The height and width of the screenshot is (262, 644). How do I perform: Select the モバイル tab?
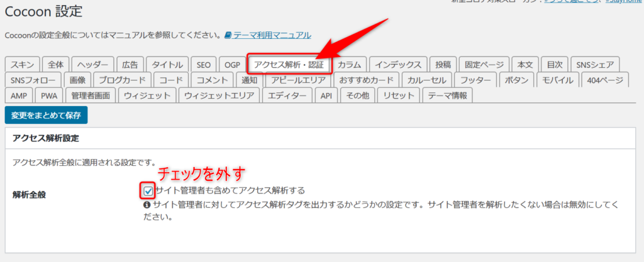(x=557, y=80)
